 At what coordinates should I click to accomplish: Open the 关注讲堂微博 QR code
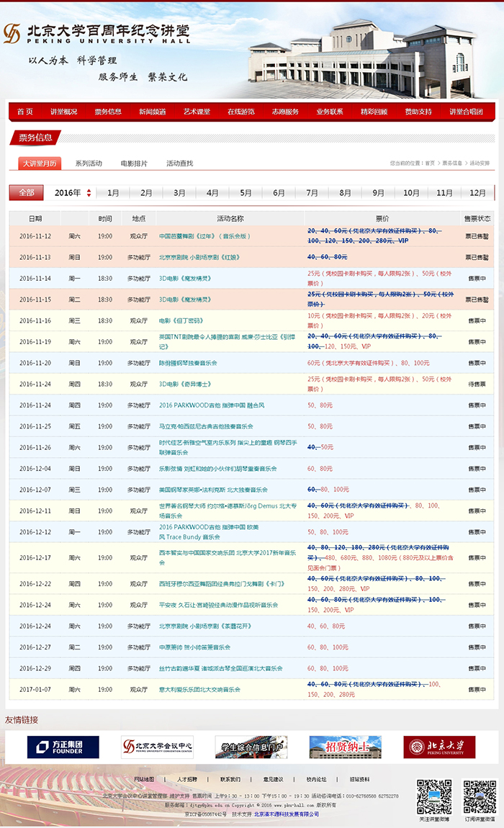pyautogui.click(x=433, y=797)
